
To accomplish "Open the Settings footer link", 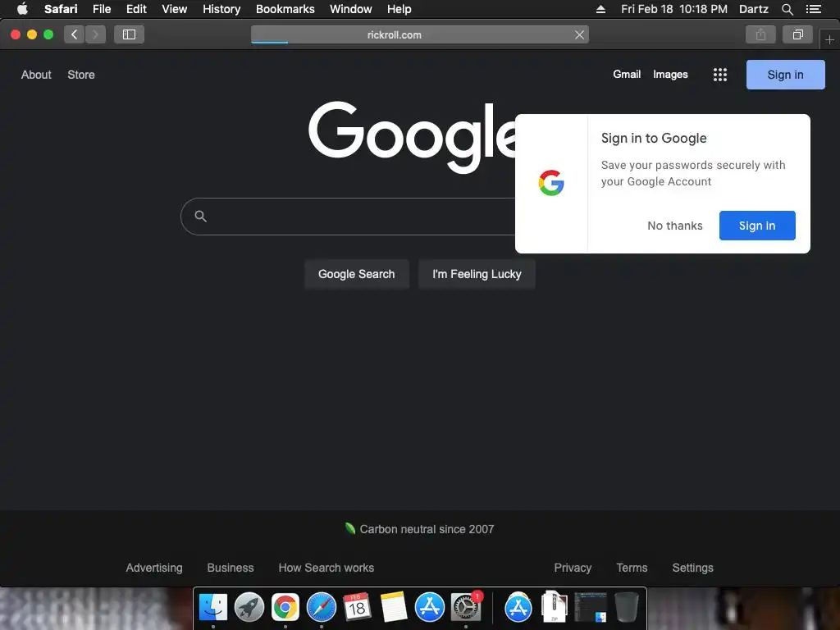I will pyautogui.click(x=692, y=568).
